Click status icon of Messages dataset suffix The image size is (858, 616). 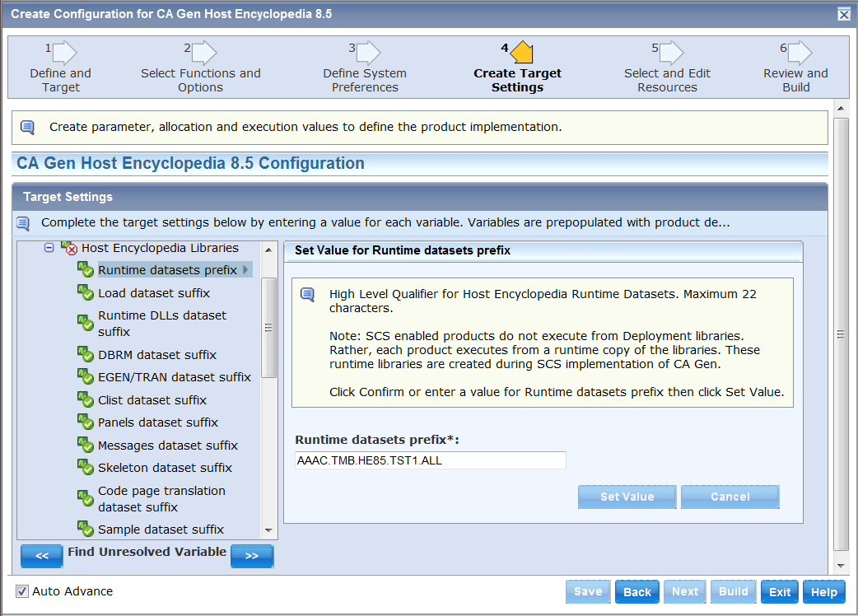coord(86,445)
